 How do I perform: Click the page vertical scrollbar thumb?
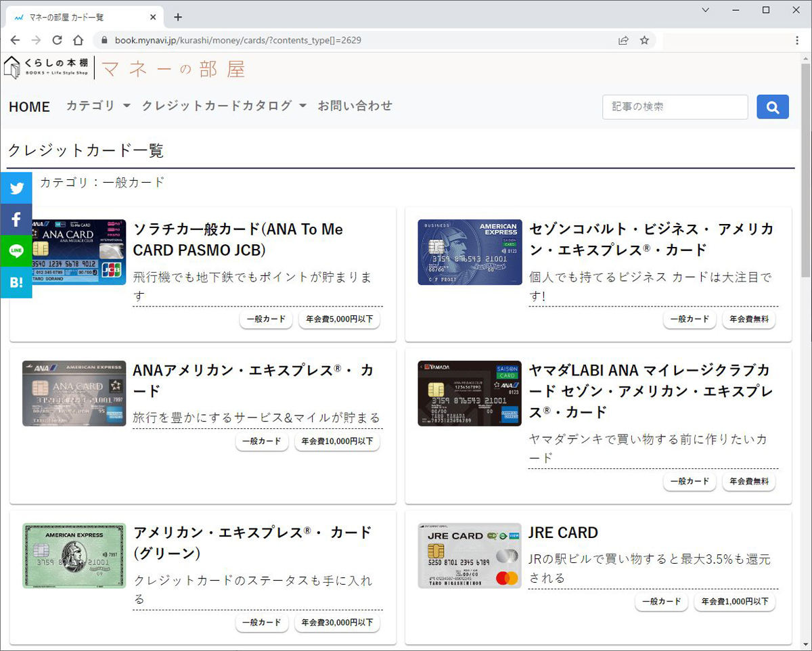pyautogui.click(x=806, y=169)
